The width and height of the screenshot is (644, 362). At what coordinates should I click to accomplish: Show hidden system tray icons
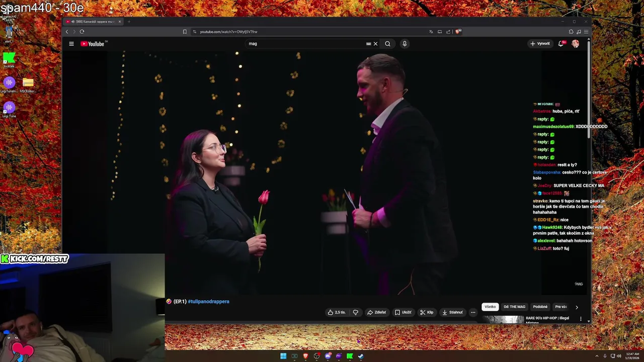click(x=597, y=356)
